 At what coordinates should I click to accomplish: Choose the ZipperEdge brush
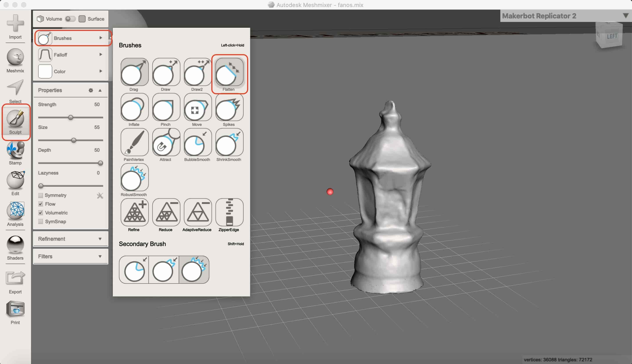pos(229,212)
